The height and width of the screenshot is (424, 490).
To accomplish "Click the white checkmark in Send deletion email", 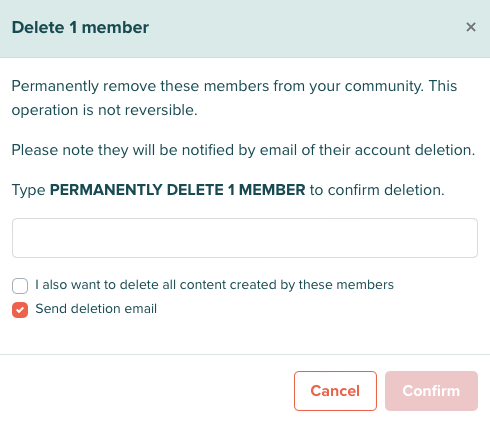I will [20, 310].
